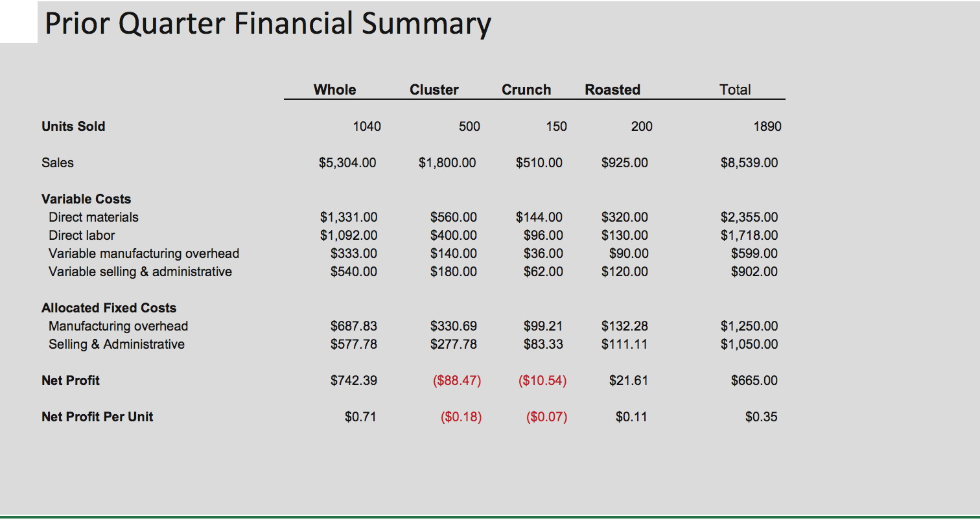The width and height of the screenshot is (980, 525).
Task: Select the Total column header
Action: 735,90
